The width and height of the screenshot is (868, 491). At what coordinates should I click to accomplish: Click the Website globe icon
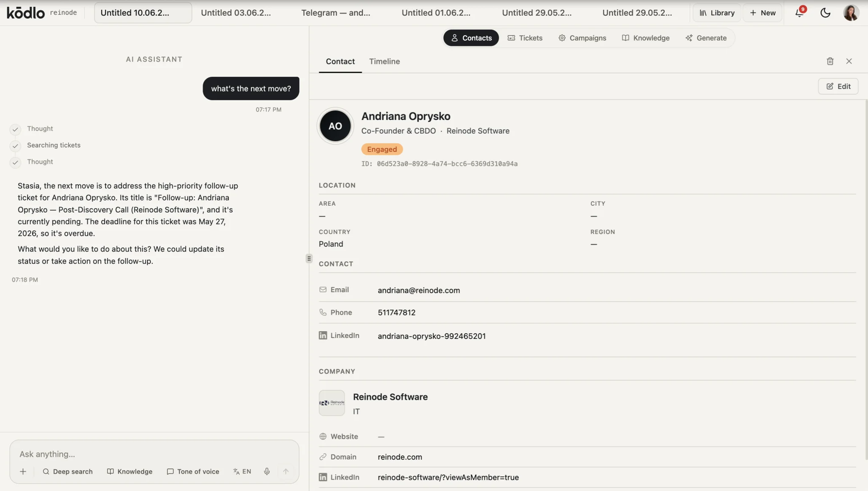(x=323, y=436)
